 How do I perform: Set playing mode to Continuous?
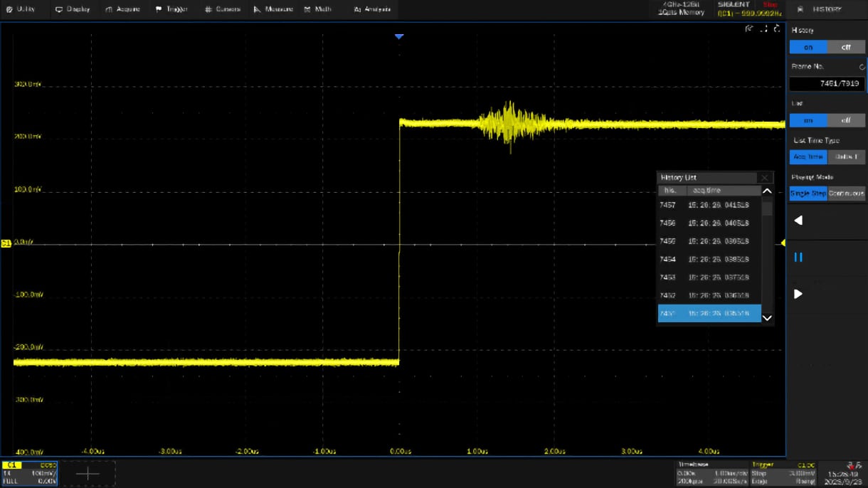click(x=846, y=193)
